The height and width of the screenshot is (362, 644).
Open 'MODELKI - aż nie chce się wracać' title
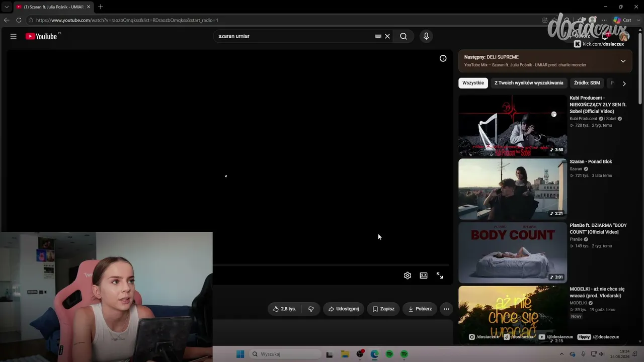(x=597, y=292)
